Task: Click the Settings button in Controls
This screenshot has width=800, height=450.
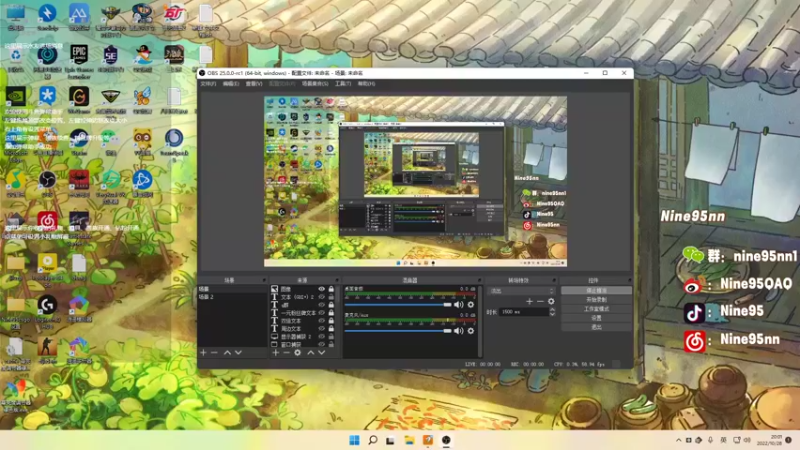Action: click(596, 318)
